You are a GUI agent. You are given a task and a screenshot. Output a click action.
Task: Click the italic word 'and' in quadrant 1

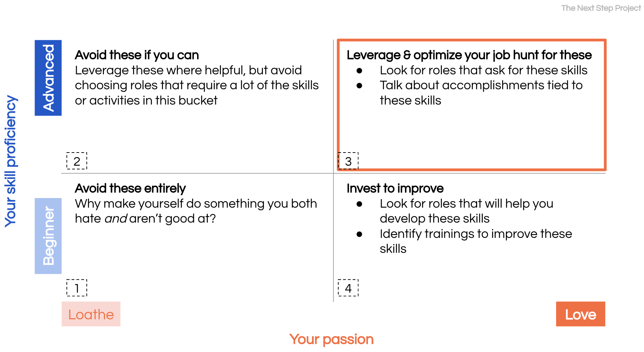116,219
